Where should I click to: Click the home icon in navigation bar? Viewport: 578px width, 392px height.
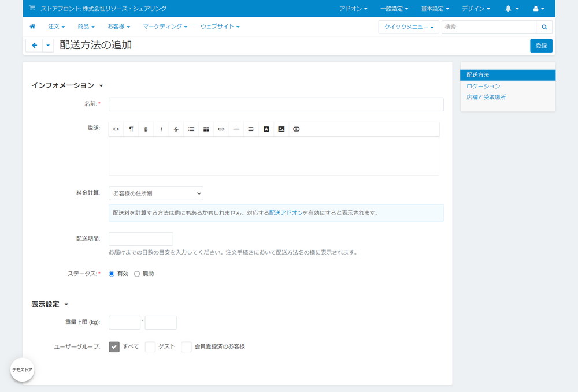[x=32, y=27]
